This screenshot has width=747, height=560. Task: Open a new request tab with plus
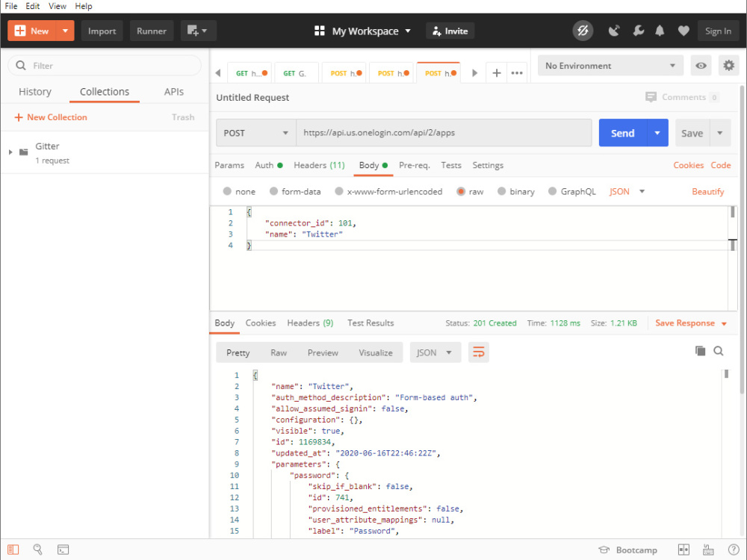click(x=497, y=73)
